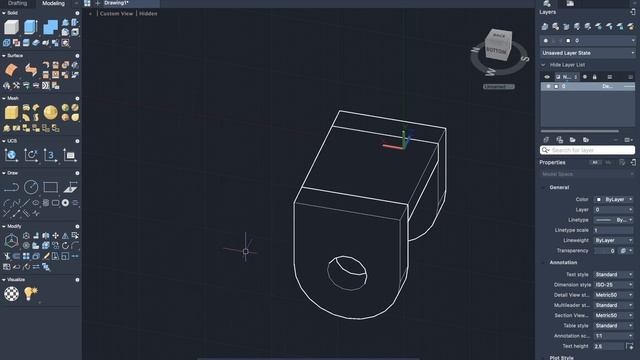This screenshot has width=640, height=360.
Task: Collapse the Draw tool group
Action: 4,173
